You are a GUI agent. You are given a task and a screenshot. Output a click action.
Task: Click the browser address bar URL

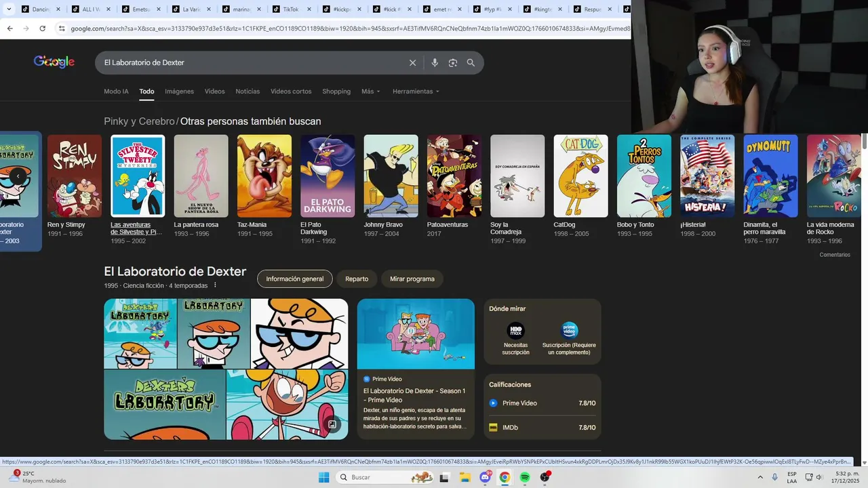click(349, 28)
